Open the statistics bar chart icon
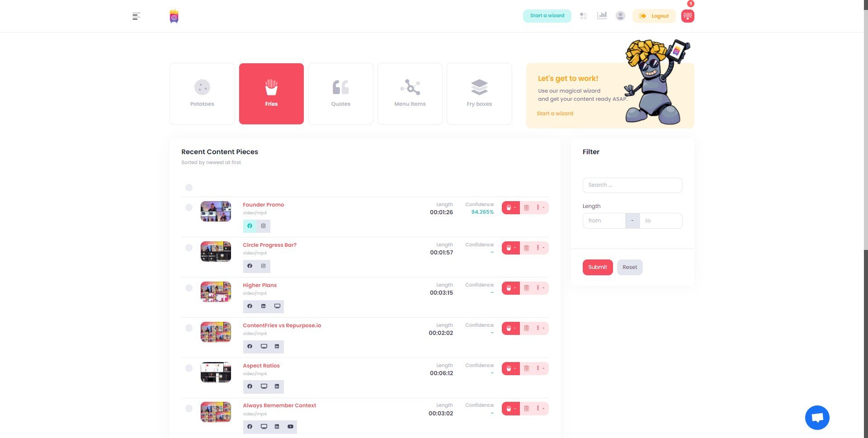The height and width of the screenshot is (438, 868). tap(602, 15)
